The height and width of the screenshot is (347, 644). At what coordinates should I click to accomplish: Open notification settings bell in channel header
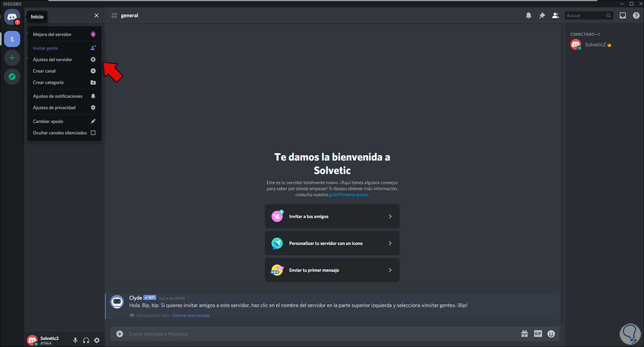[x=529, y=15]
